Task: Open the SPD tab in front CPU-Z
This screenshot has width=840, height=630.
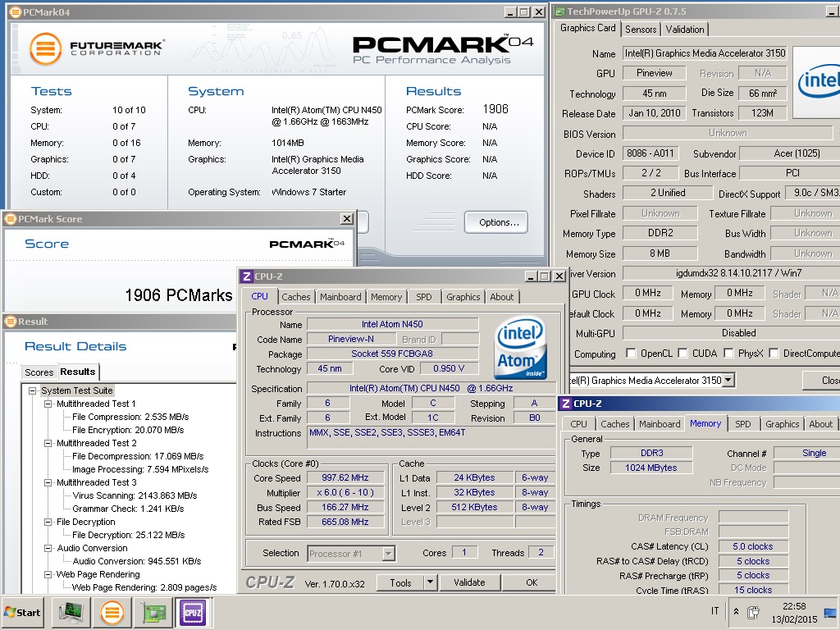Action: click(x=424, y=297)
